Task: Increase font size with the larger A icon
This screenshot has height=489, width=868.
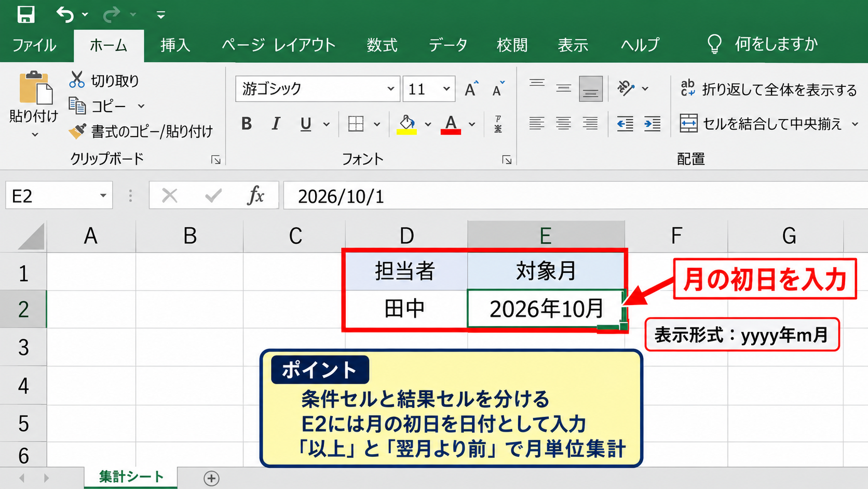Action: (471, 89)
